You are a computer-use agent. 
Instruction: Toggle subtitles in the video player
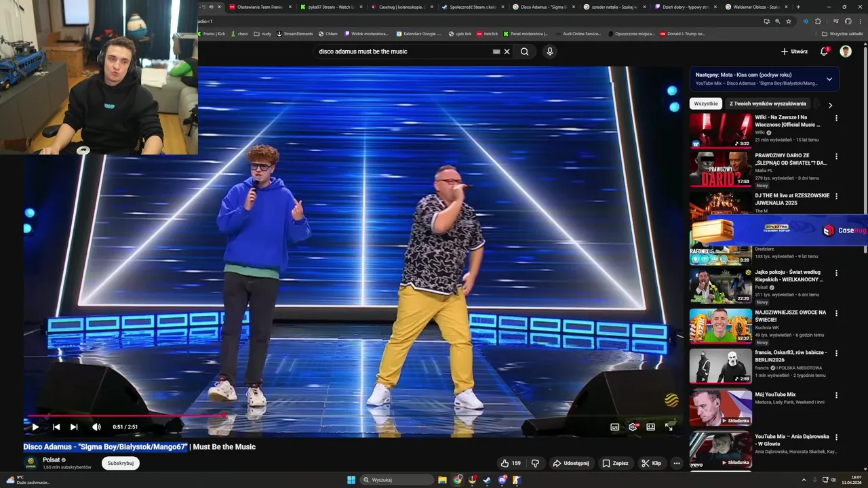tap(614, 427)
